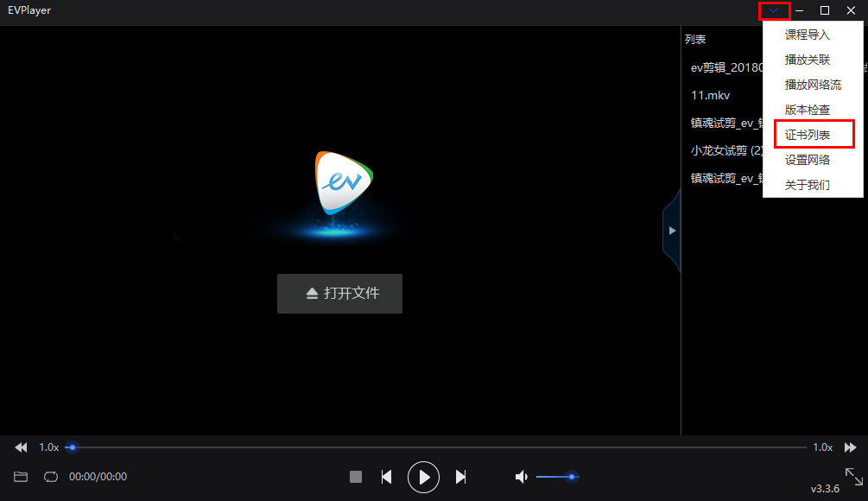This screenshot has width=868, height=501.
Task: Toggle the loop playback mode icon
Action: tap(50, 477)
